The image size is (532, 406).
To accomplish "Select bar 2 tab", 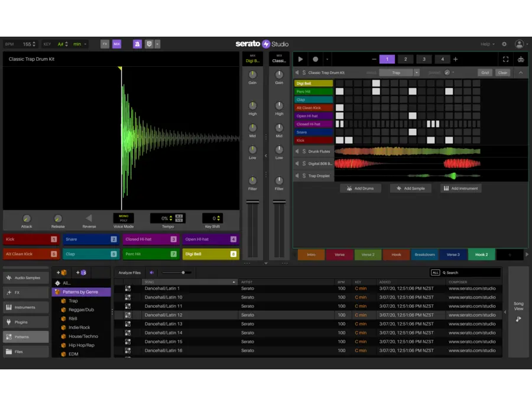I will [x=406, y=59].
